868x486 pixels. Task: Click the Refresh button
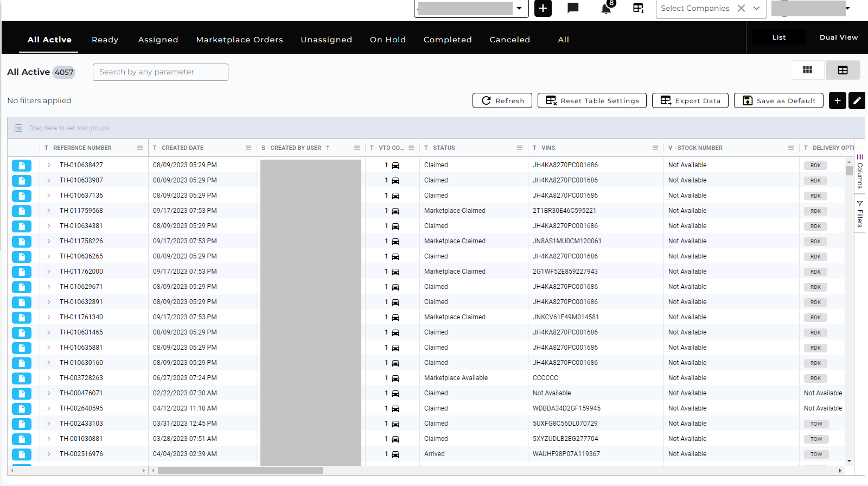pyautogui.click(x=502, y=100)
